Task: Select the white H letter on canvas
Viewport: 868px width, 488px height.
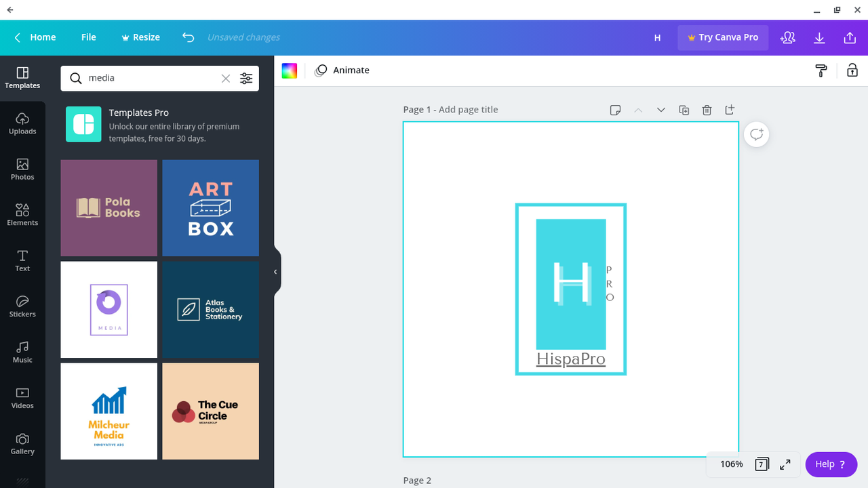Action: tap(571, 282)
